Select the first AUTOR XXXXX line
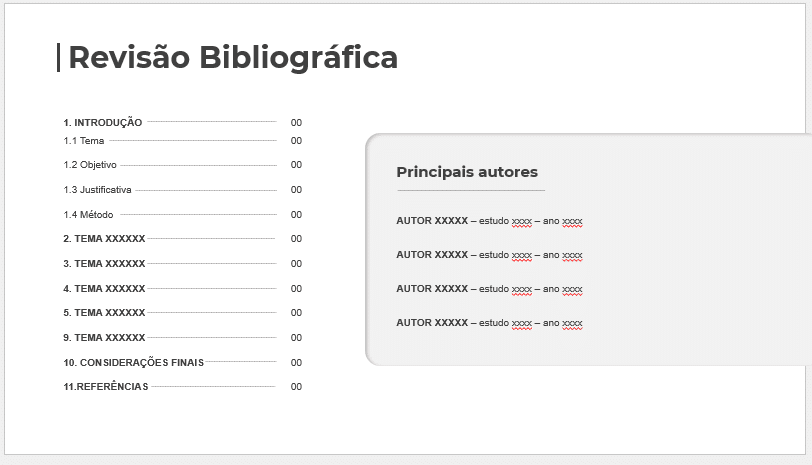This screenshot has width=812, height=465. tap(489, 221)
